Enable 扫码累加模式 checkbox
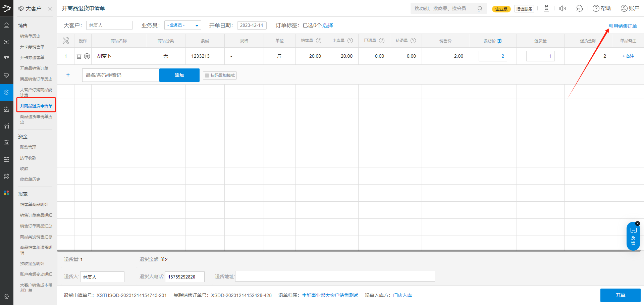644x305 pixels. pyautogui.click(x=207, y=75)
